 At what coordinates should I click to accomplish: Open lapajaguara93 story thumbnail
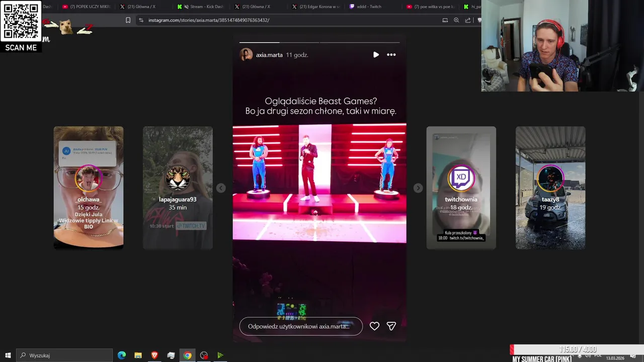click(178, 188)
